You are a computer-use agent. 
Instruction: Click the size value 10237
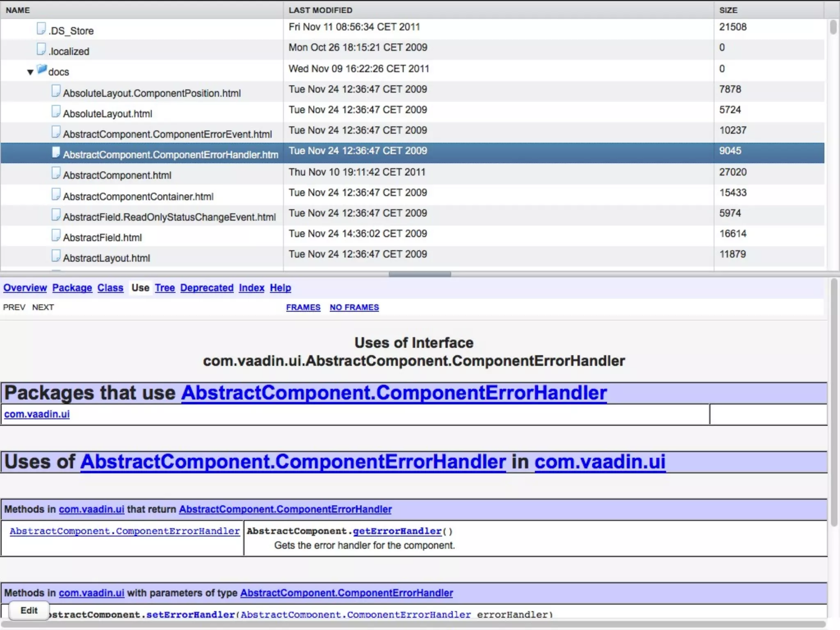(733, 130)
